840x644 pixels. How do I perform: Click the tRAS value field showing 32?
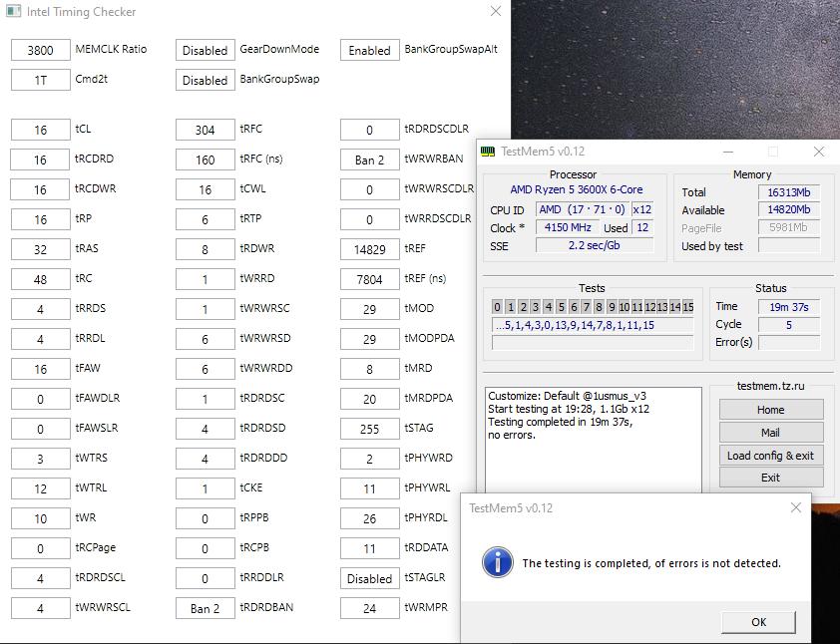point(41,249)
